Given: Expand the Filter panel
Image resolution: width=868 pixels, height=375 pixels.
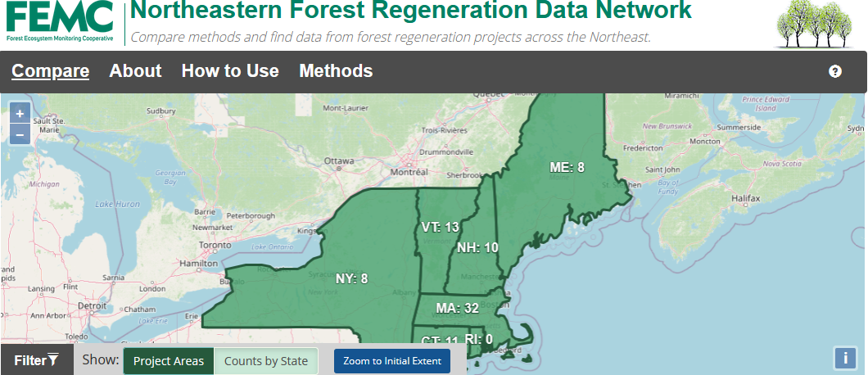Looking at the screenshot, I should (37, 360).
